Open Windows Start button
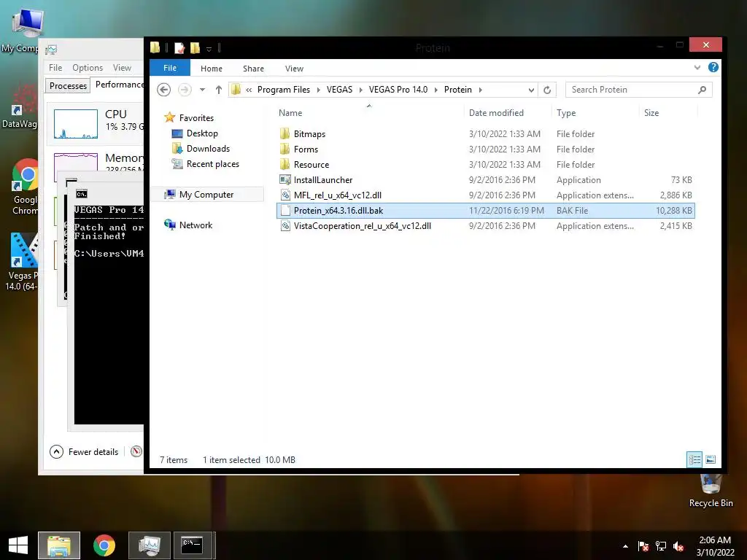The height and width of the screenshot is (560, 747). click(x=18, y=545)
